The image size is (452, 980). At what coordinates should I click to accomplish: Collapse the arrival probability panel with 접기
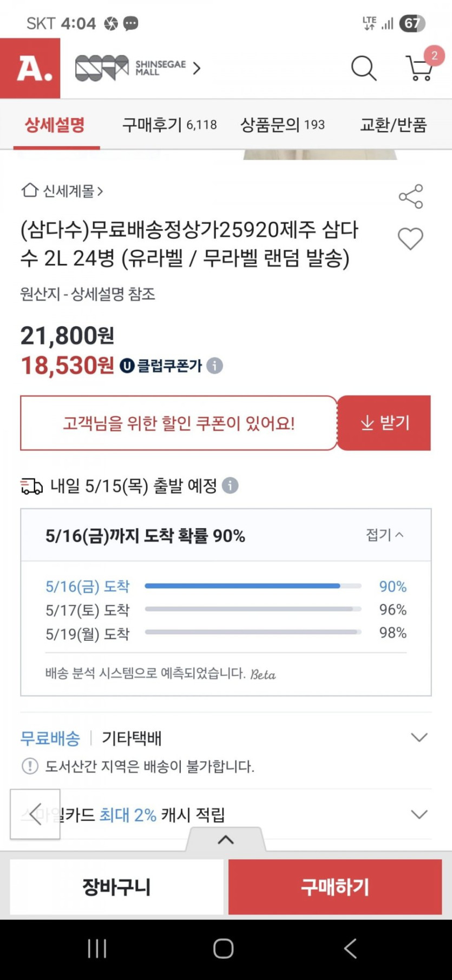click(384, 535)
